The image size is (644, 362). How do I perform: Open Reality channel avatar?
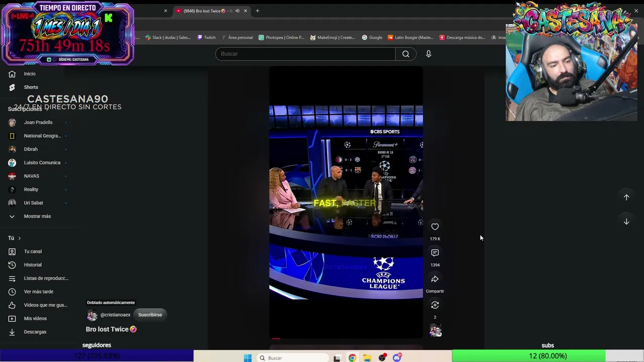pos(12,190)
